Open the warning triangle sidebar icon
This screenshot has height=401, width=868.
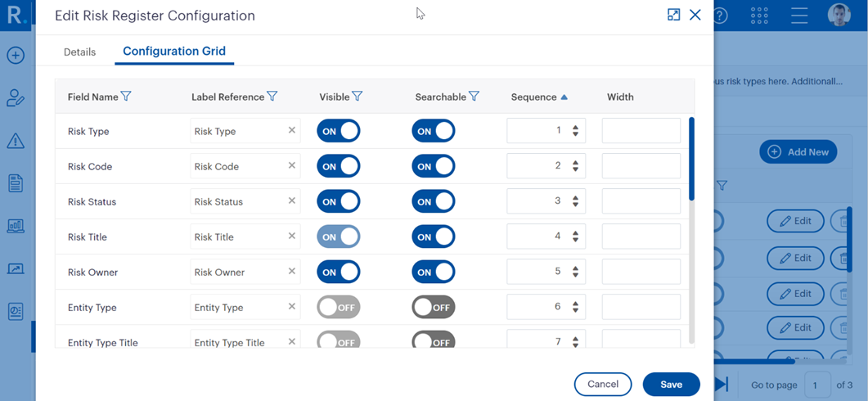tap(16, 142)
